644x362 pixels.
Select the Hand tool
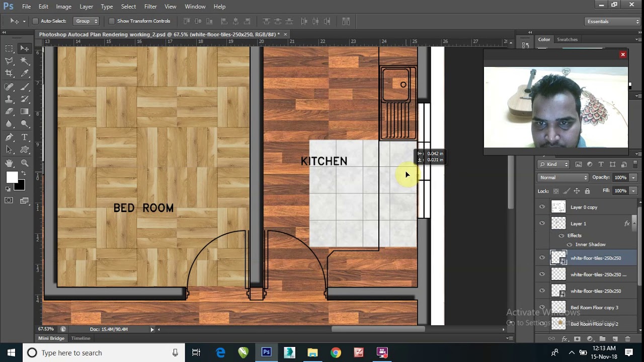tap(9, 163)
